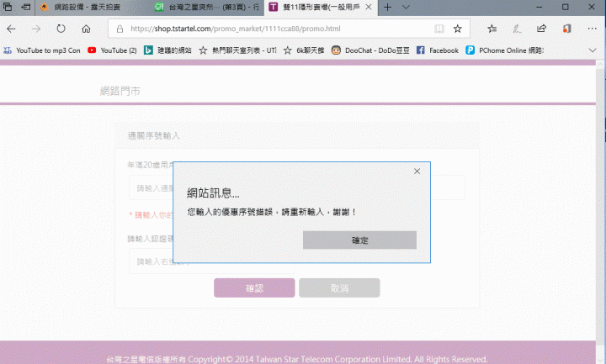This screenshot has width=606, height=364.
Task: Close the 網站訊息 dialog
Action: click(x=417, y=171)
